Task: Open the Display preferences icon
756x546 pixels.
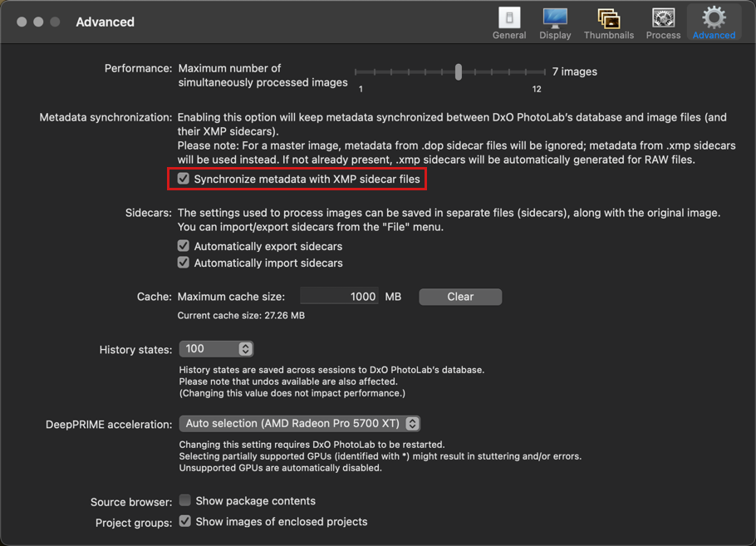Action: click(x=555, y=18)
